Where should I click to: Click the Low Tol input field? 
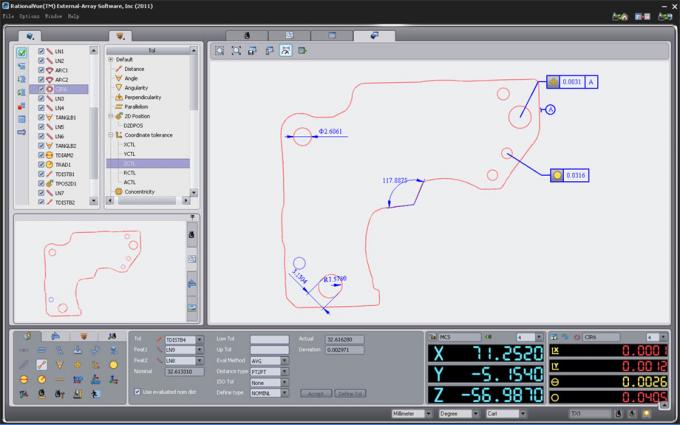click(x=269, y=339)
